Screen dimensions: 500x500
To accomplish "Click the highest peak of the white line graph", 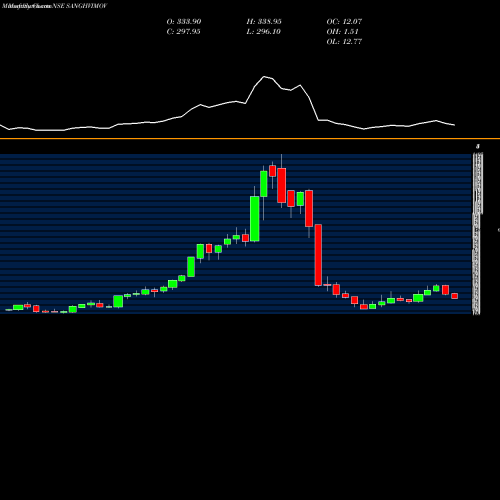I will pyautogui.click(x=264, y=77).
